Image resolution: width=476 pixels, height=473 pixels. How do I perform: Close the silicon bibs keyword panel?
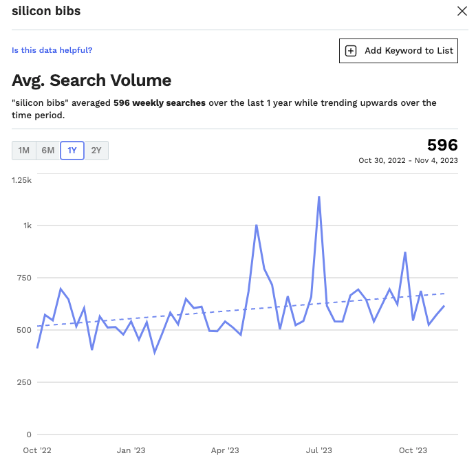click(462, 11)
